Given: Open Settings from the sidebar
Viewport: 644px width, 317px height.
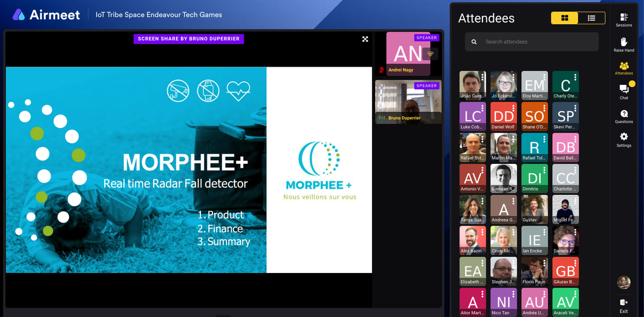Looking at the screenshot, I should [x=624, y=140].
